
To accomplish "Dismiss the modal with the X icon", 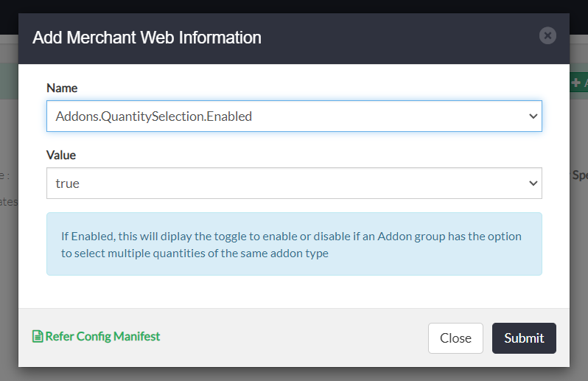I will [547, 35].
